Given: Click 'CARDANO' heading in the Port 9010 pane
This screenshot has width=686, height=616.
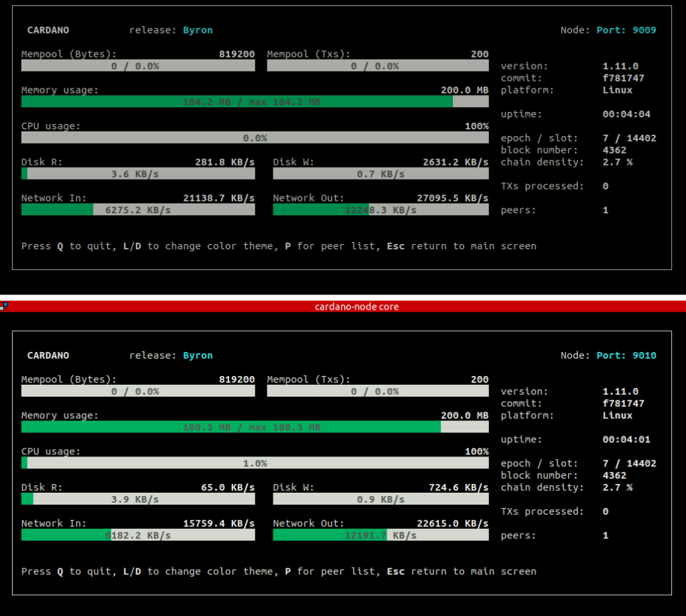Looking at the screenshot, I should point(48,355).
